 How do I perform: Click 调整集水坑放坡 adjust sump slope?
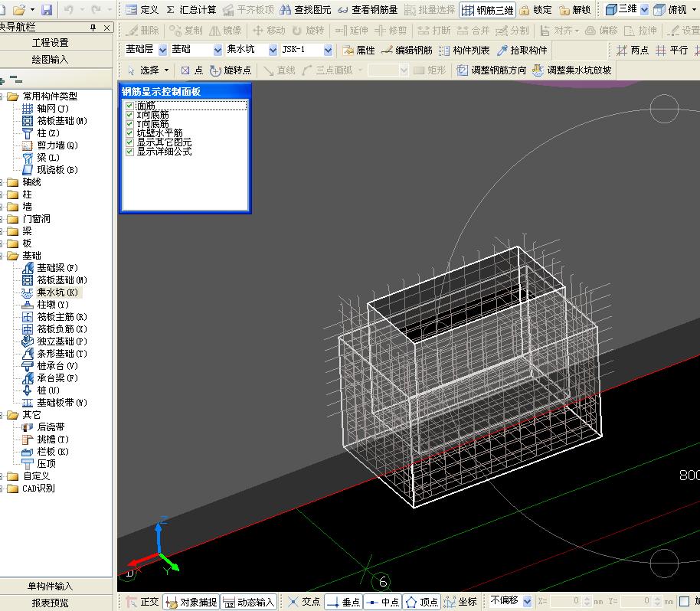tap(572, 70)
